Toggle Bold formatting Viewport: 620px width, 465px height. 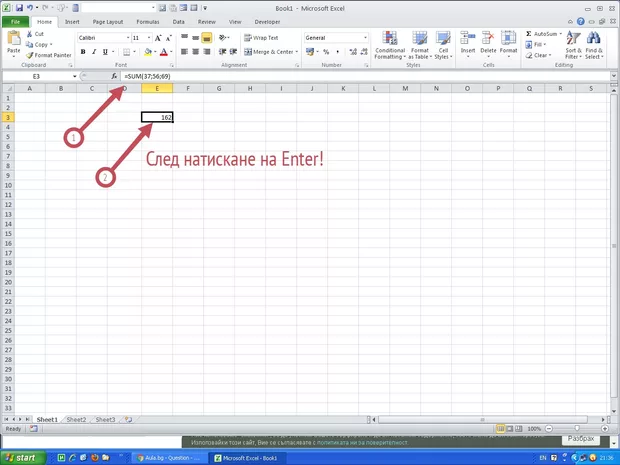[x=82, y=51]
